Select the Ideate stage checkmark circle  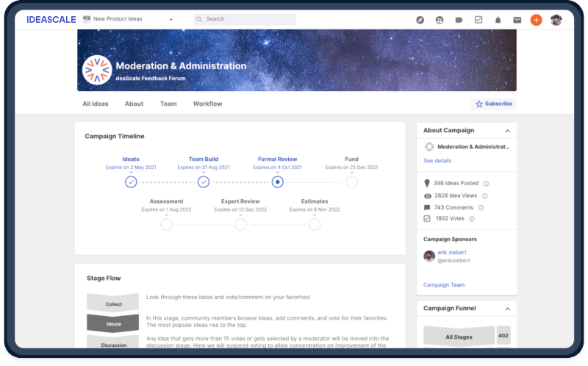[x=131, y=182]
